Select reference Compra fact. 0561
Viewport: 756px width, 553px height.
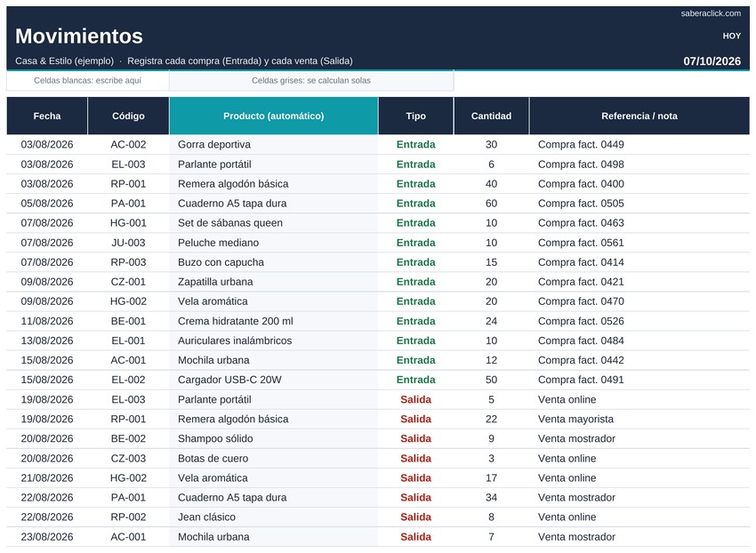coord(639,243)
